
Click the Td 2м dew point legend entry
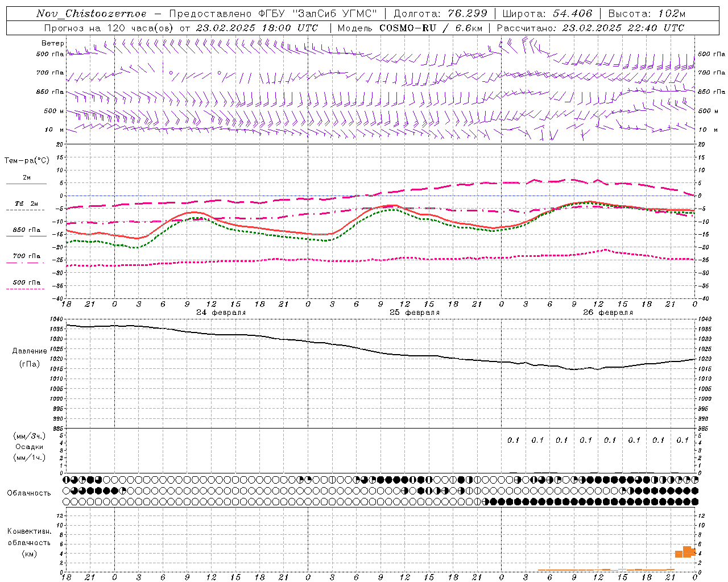26,206
